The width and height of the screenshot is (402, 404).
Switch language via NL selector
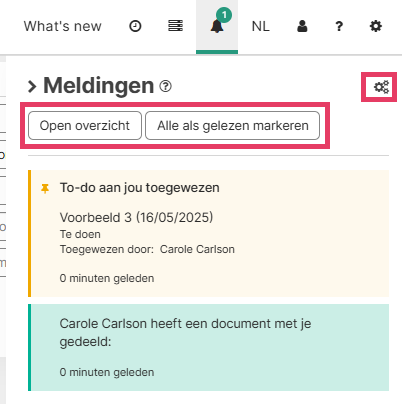(x=260, y=26)
